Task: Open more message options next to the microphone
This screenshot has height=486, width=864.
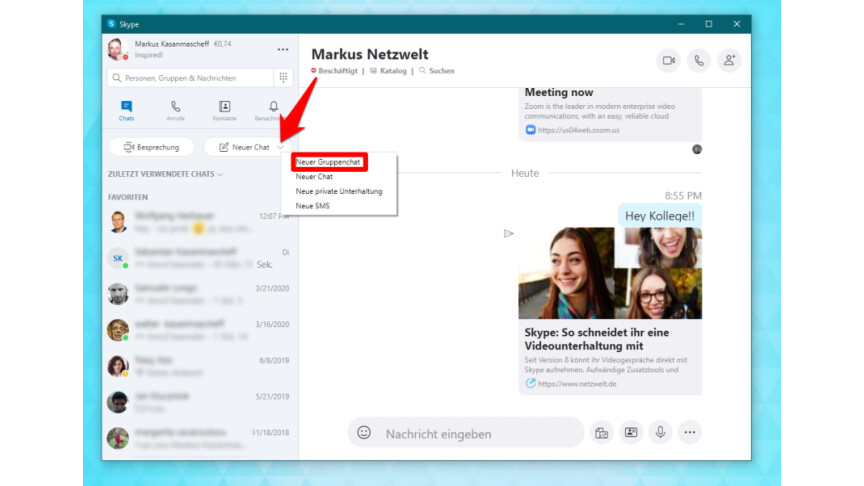Action: 690,433
